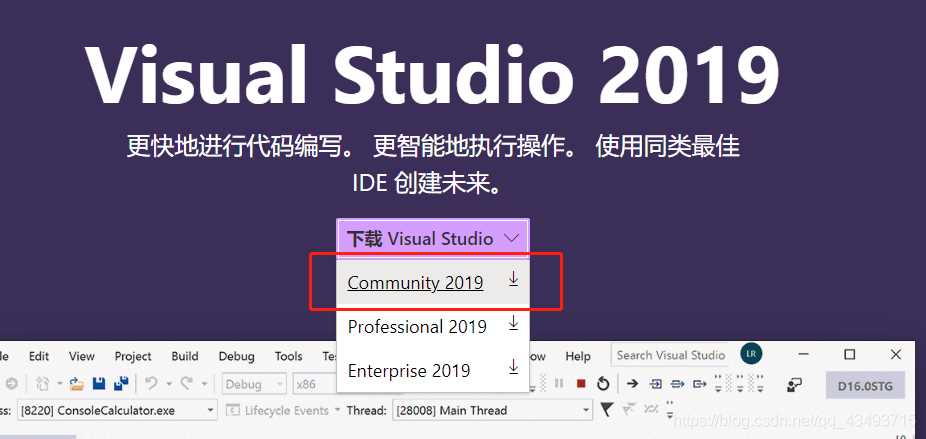This screenshot has width=926, height=439.
Task: Click the Pause (Break All) debug icon
Action: point(559,384)
